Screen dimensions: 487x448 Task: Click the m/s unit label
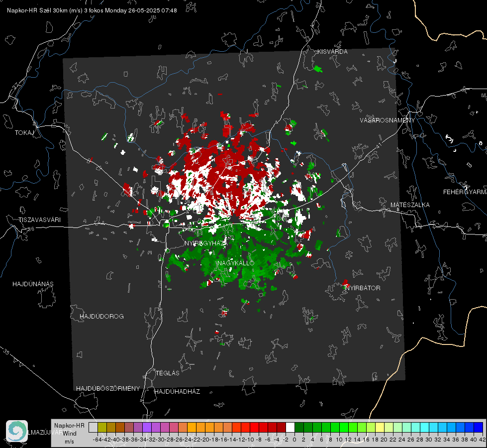click(x=69, y=442)
